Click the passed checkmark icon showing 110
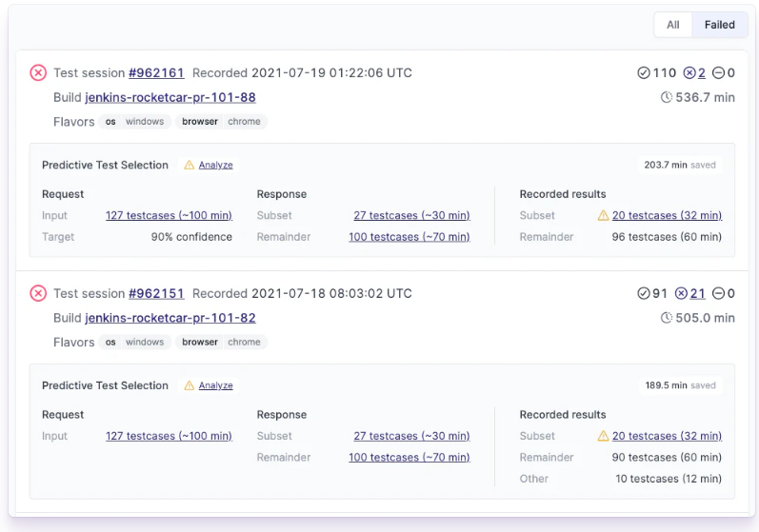The image size is (759, 532). (x=644, y=73)
